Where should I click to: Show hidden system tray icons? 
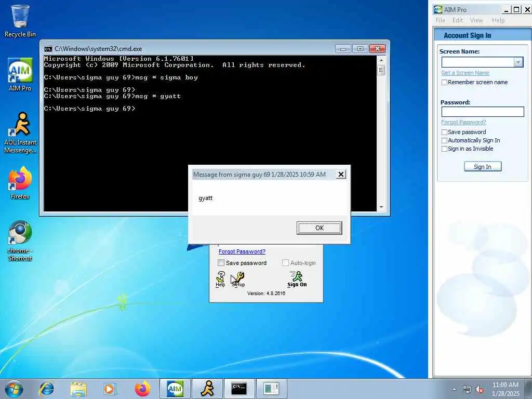tap(454, 389)
